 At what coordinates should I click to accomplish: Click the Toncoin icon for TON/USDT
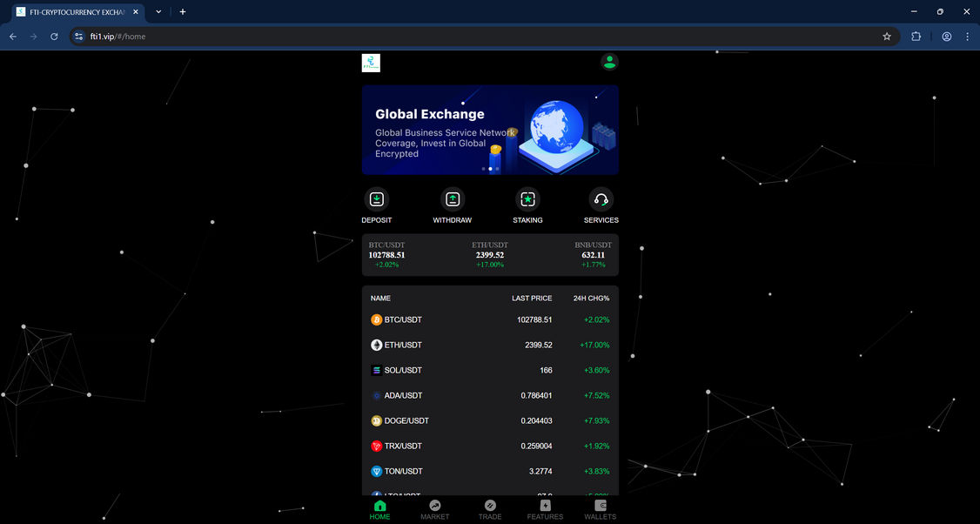point(376,472)
